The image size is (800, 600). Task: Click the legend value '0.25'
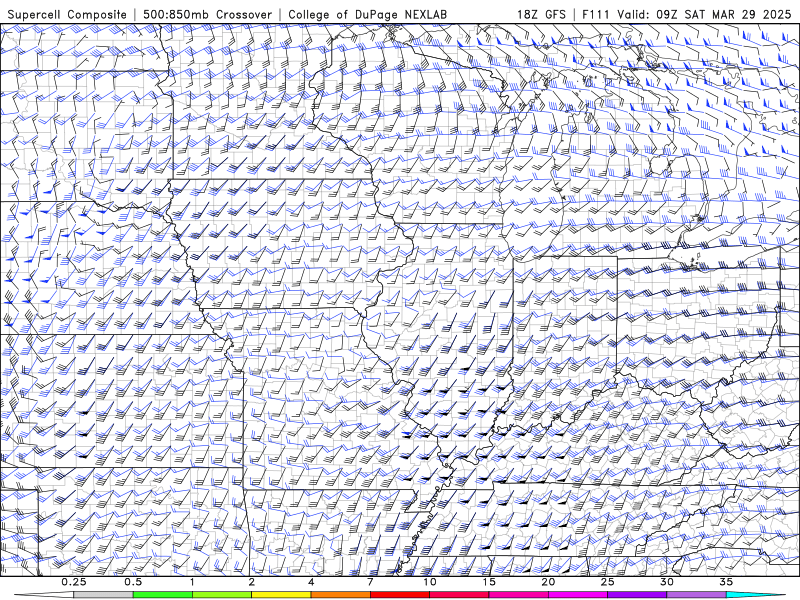(x=74, y=582)
